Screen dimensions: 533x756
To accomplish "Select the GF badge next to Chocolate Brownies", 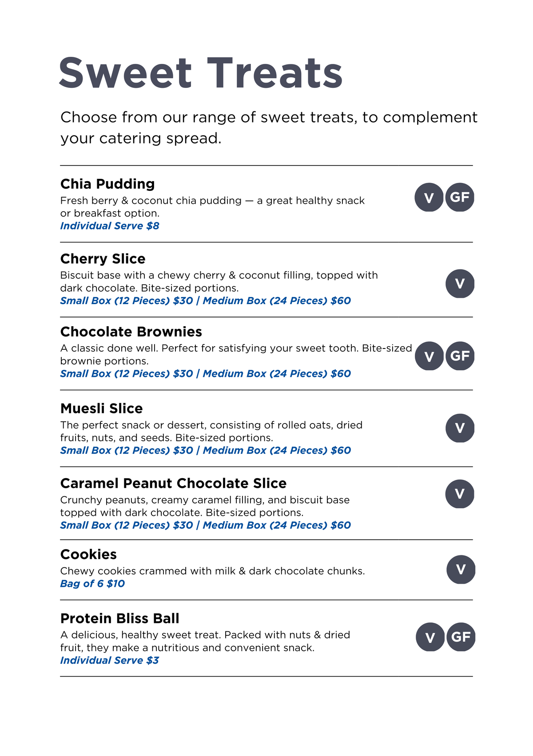I will click(460, 356).
